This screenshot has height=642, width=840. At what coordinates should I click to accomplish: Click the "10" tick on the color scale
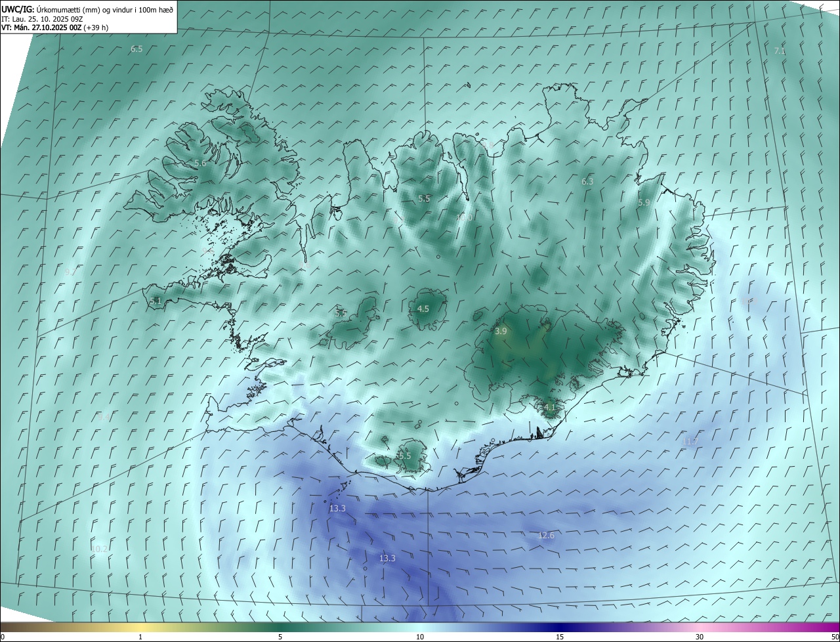click(420, 637)
